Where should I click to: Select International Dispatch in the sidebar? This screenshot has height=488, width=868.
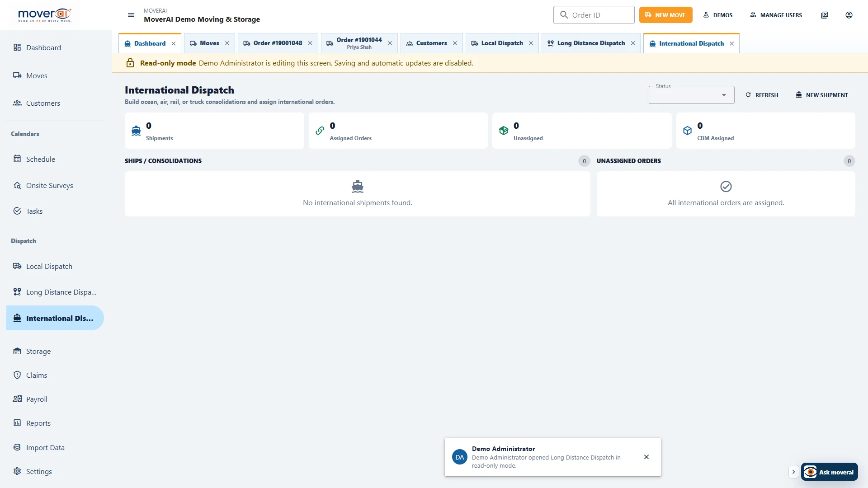coord(55,318)
